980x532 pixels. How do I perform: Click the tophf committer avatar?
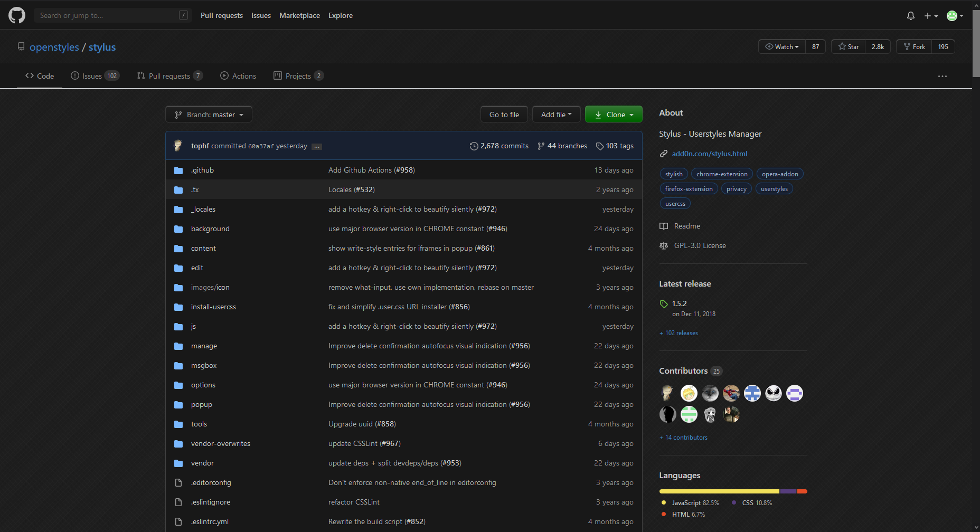(x=178, y=146)
